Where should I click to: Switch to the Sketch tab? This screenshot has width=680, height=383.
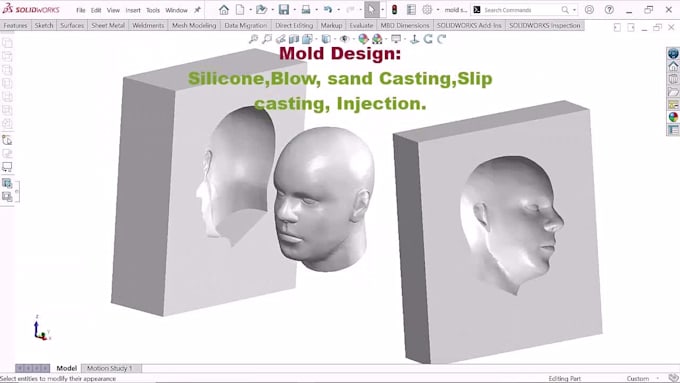(x=44, y=26)
